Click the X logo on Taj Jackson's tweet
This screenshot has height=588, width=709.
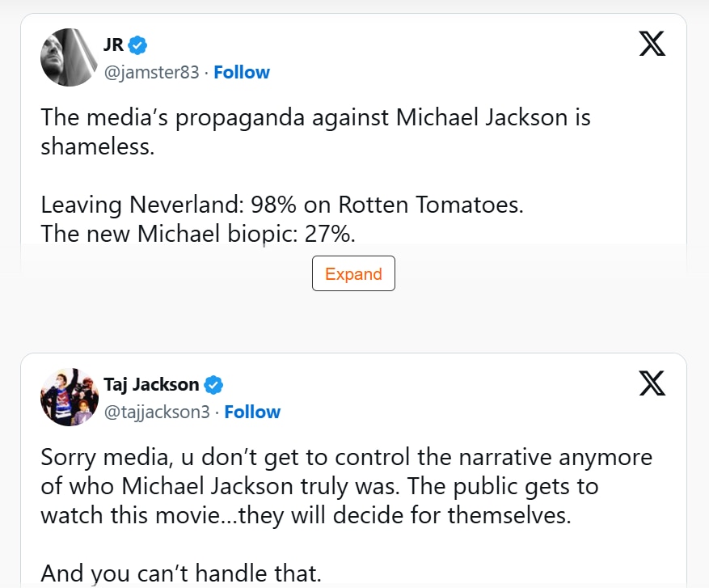click(x=652, y=383)
